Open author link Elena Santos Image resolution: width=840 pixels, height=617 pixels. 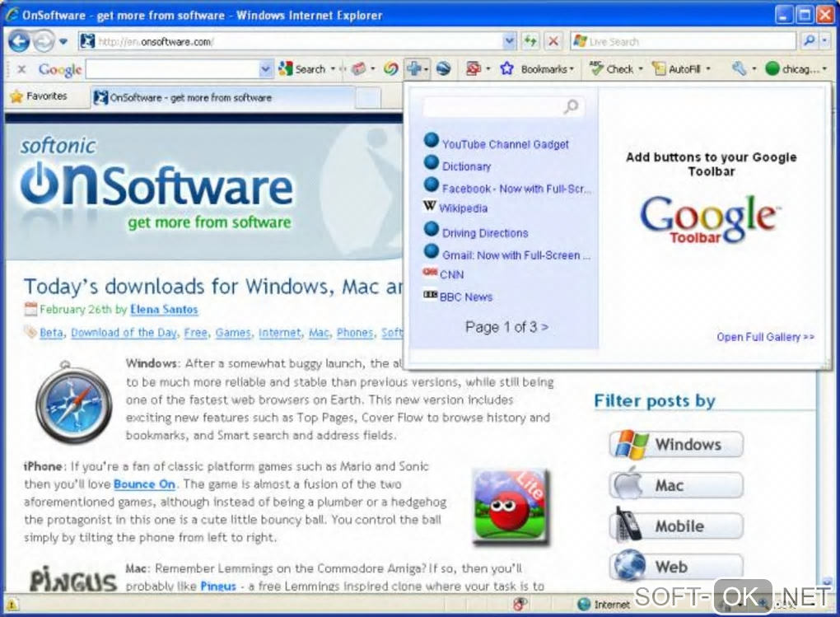[164, 309]
